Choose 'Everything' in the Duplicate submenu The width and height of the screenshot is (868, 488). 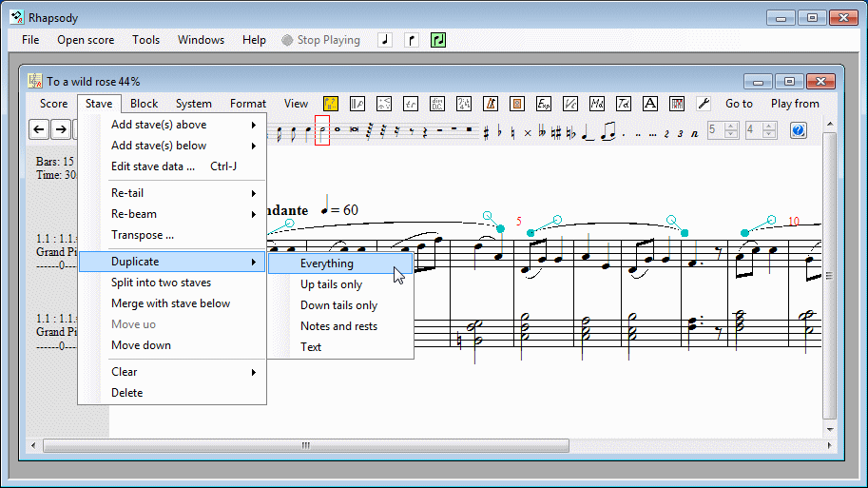[x=327, y=264]
